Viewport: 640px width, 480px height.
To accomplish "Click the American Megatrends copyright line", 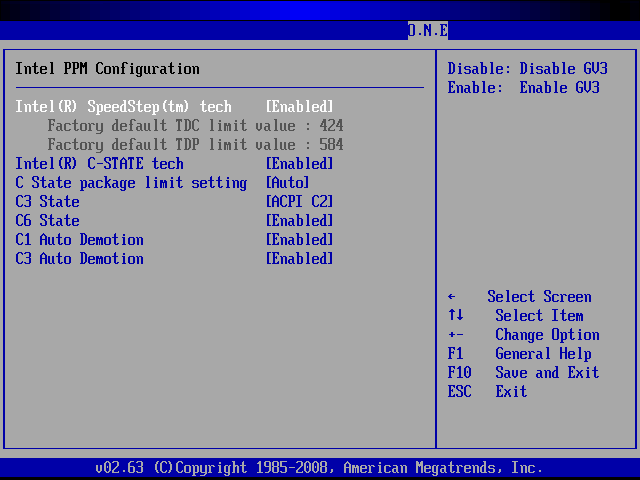I will coord(318,467).
